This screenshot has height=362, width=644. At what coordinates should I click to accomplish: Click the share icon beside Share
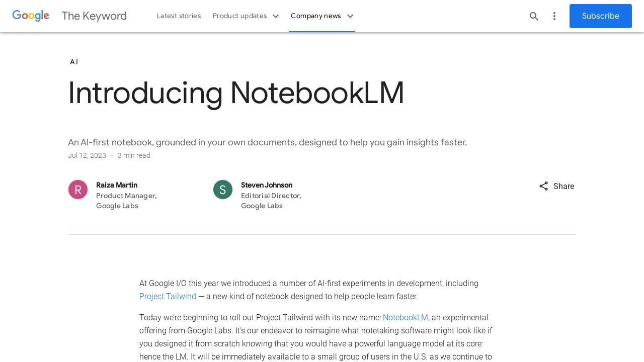click(x=543, y=186)
